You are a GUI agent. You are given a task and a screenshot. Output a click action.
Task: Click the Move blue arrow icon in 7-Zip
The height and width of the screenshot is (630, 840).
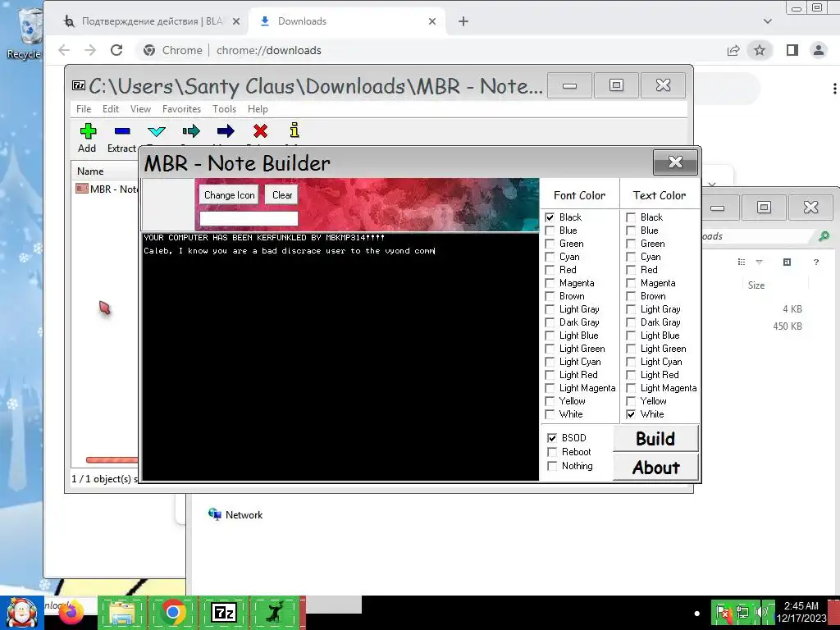pyautogui.click(x=226, y=131)
